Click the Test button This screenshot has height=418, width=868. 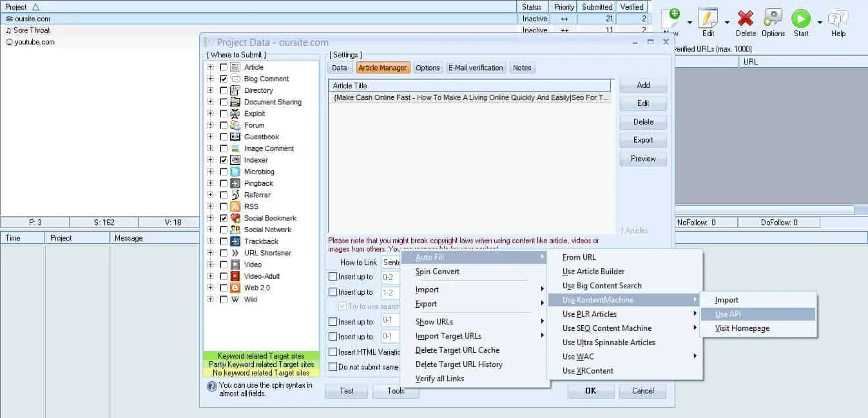pos(347,391)
